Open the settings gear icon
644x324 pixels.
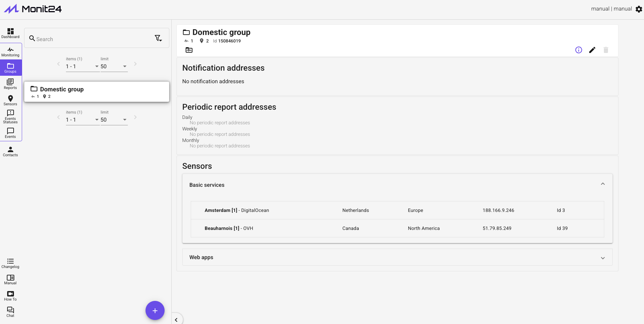coord(639,9)
